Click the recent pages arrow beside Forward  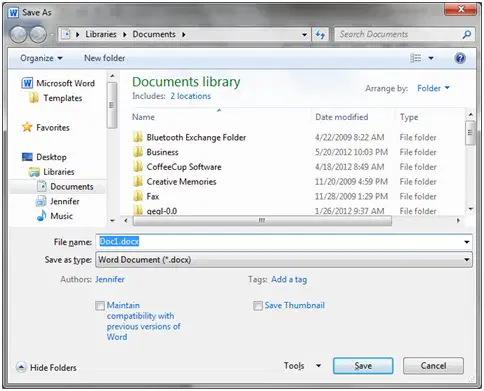coord(52,34)
